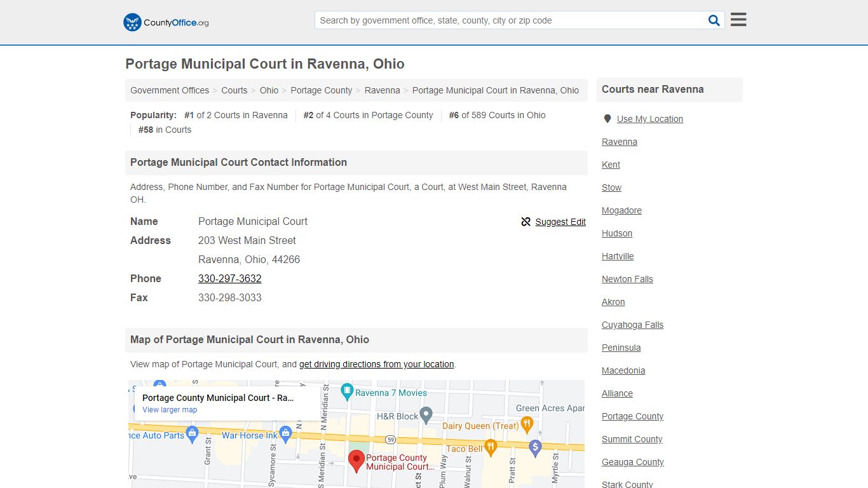Open Ohio breadcrumb link
868x488 pixels.
coord(269,90)
